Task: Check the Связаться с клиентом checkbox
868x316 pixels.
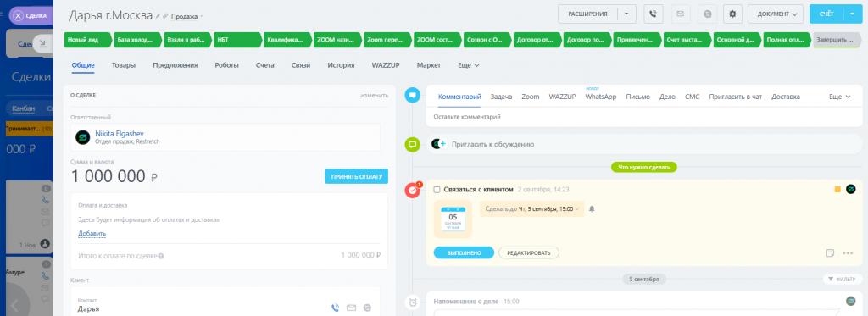Action: point(437,189)
